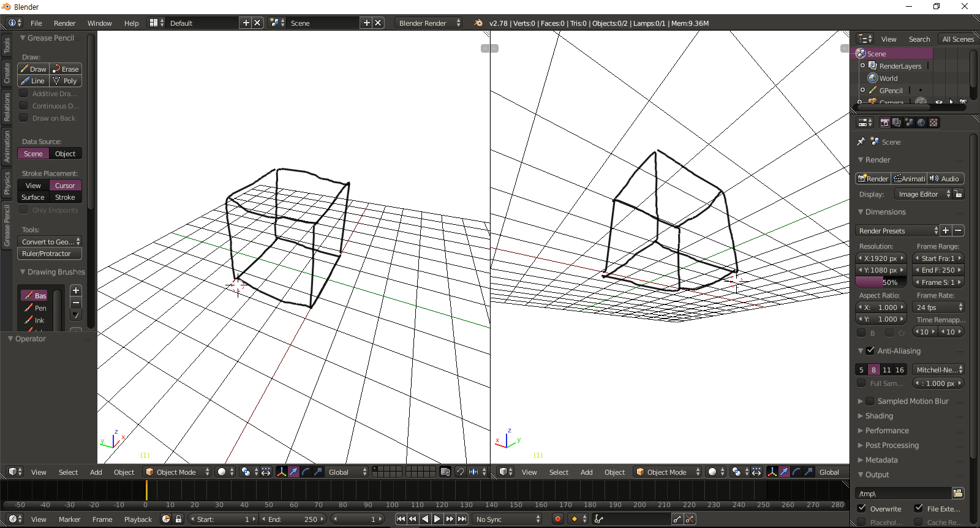Click the delete keyframes icon in timeline

pyautogui.click(x=690, y=519)
